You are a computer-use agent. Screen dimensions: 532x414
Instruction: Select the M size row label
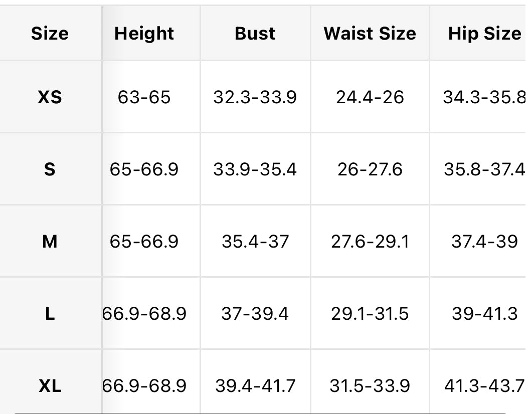[50, 242]
